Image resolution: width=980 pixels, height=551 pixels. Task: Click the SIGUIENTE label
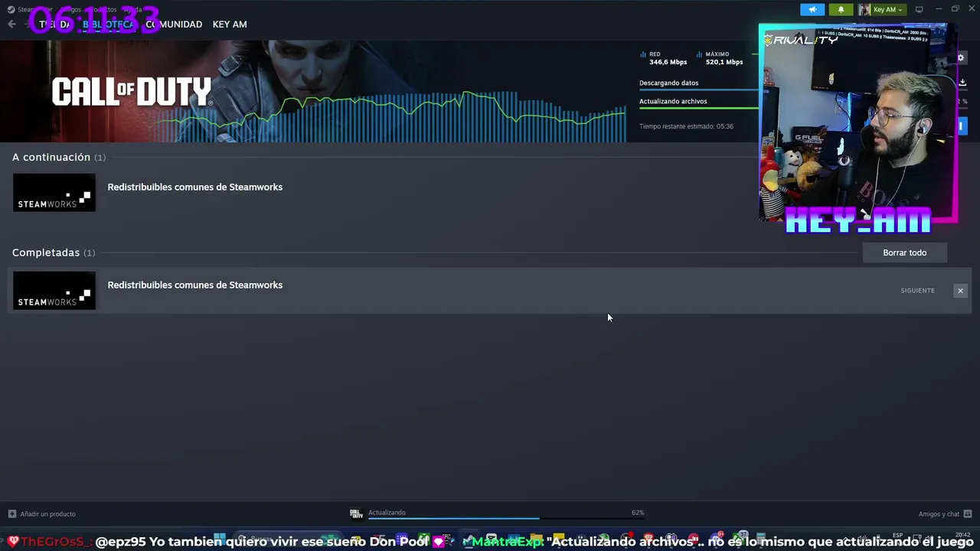(x=917, y=291)
